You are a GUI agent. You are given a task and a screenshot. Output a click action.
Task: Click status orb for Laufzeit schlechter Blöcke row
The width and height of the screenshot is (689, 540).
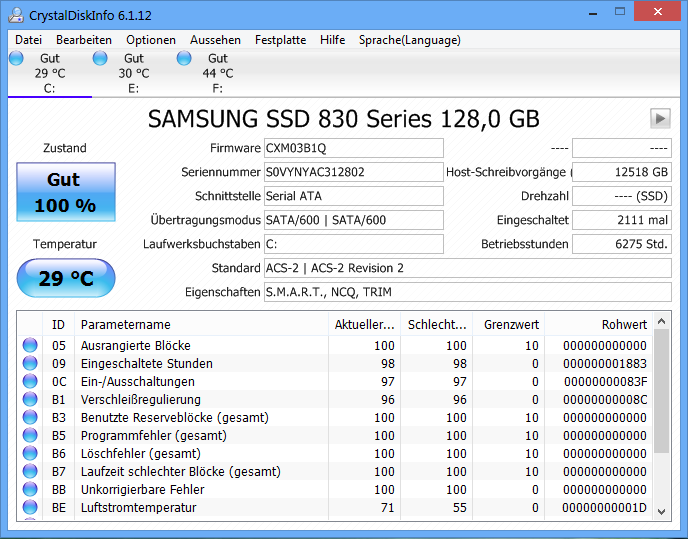pyautogui.click(x=30, y=471)
